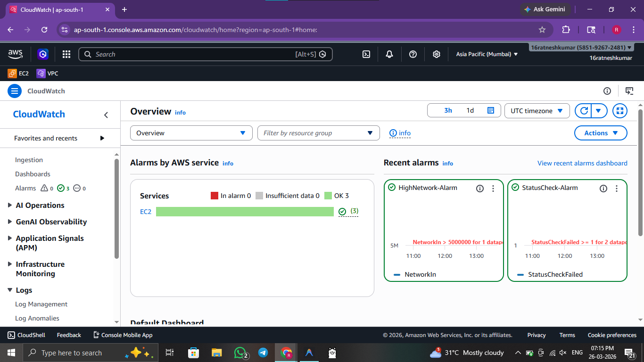Open the Actions dropdown button
The image size is (644, 362).
[601, 133]
